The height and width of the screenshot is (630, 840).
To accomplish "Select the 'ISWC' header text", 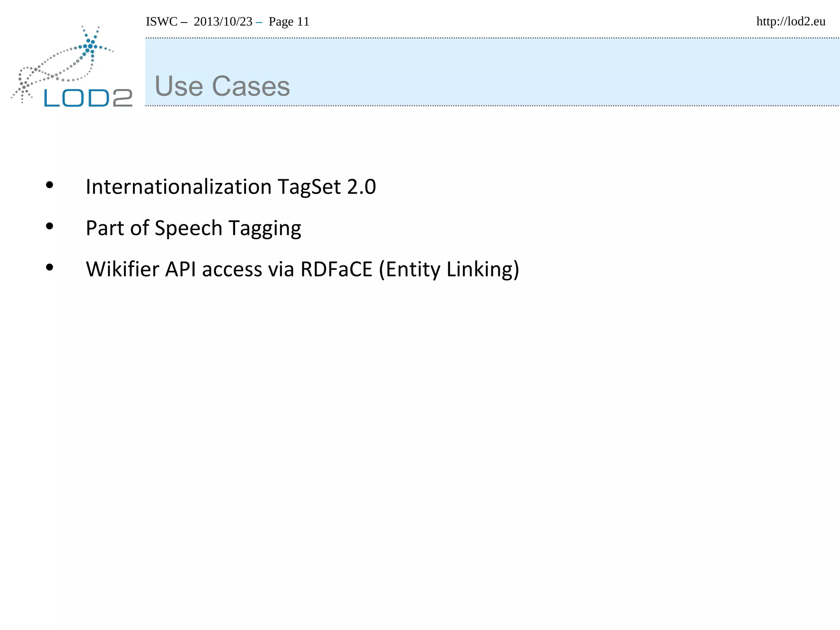I will click(162, 22).
